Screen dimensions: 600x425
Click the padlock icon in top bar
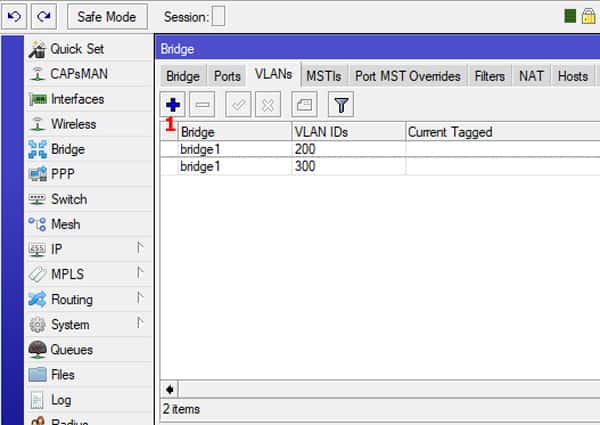pyautogui.click(x=589, y=16)
